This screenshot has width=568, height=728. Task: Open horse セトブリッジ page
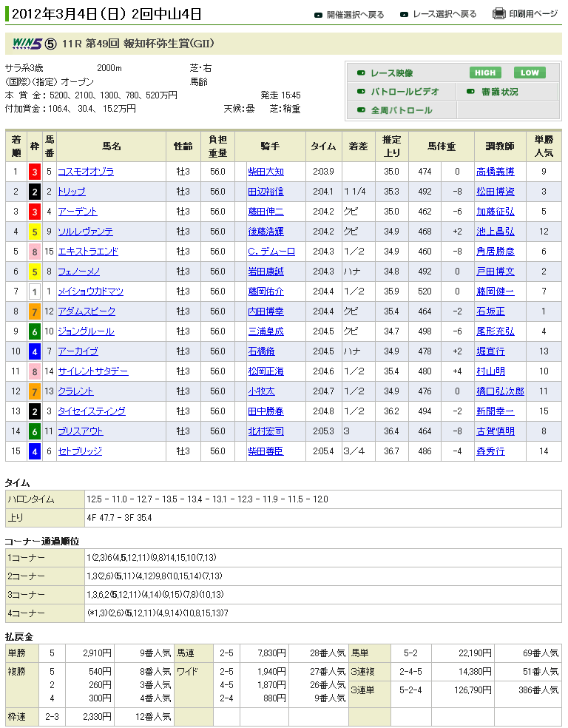tap(80, 451)
